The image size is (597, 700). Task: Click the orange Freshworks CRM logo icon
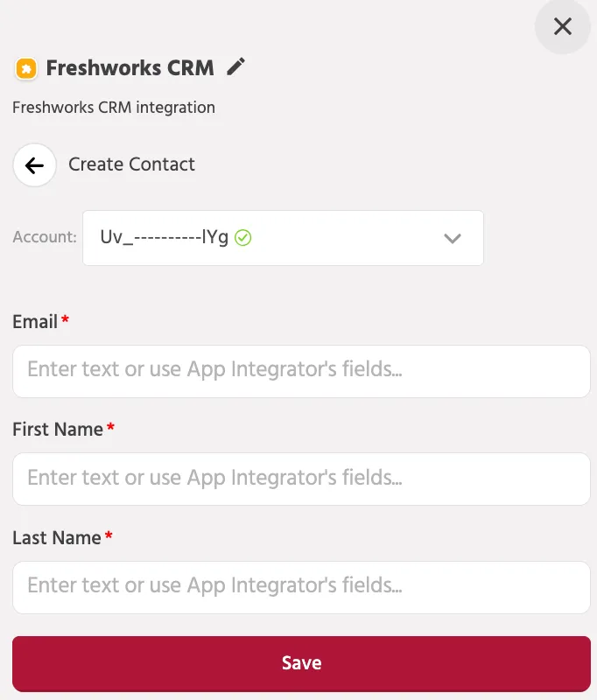[x=26, y=69]
